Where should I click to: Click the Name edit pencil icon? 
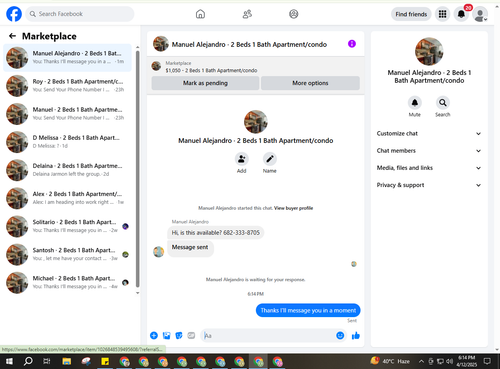[270, 159]
